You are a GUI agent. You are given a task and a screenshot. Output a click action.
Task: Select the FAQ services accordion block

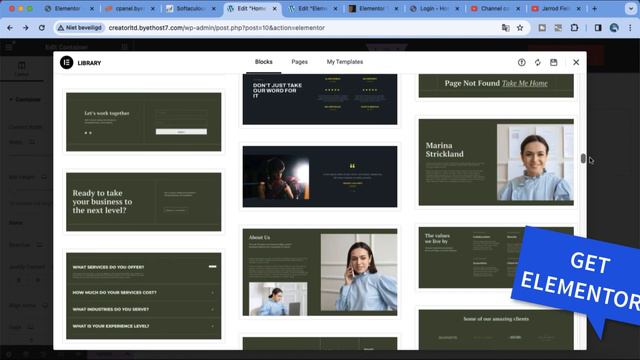pyautogui.click(x=144, y=296)
